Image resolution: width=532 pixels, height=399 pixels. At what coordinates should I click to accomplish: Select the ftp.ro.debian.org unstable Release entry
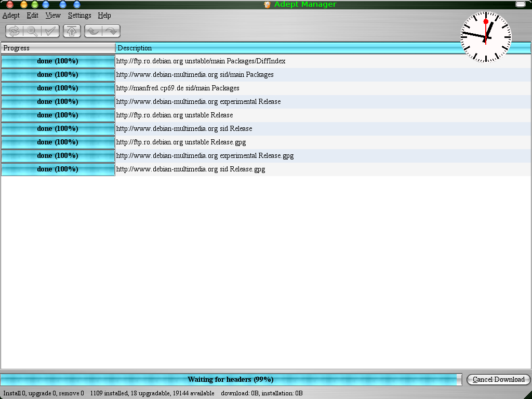click(175, 115)
